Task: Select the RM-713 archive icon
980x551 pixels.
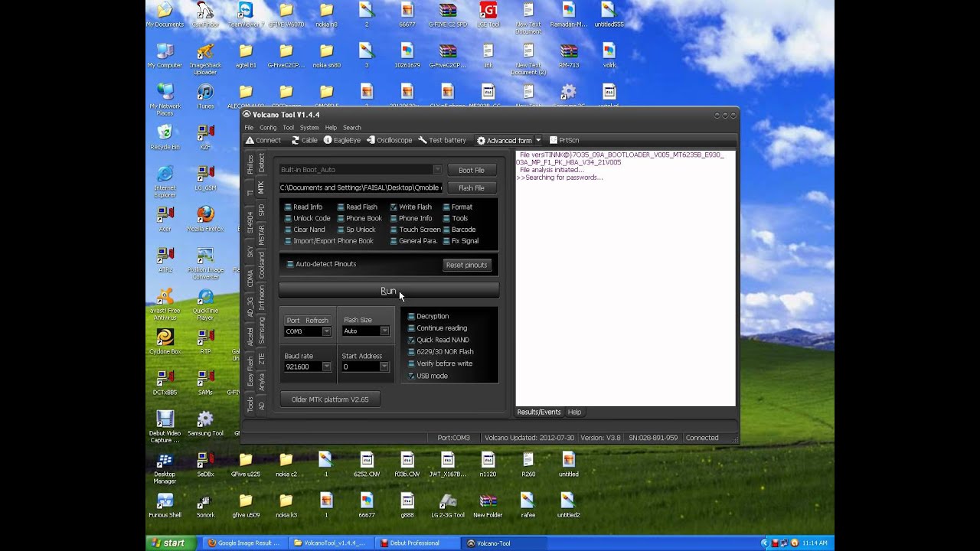Action: [x=568, y=56]
